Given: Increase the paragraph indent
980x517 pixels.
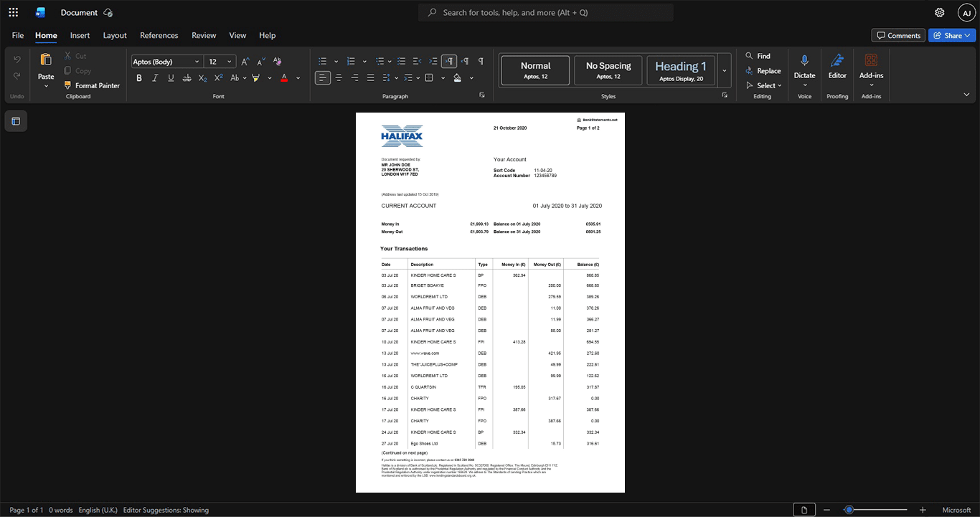Looking at the screenshot, I should (433, 62).
